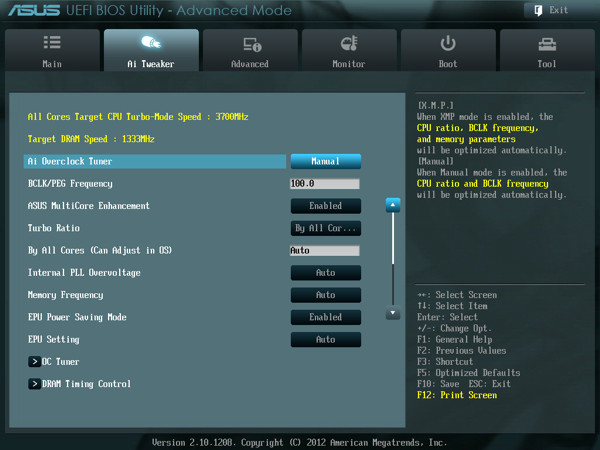Click the Exit door icon
Image resolution: width=600 pixels, height=450 pixels.
pos(538,10)
